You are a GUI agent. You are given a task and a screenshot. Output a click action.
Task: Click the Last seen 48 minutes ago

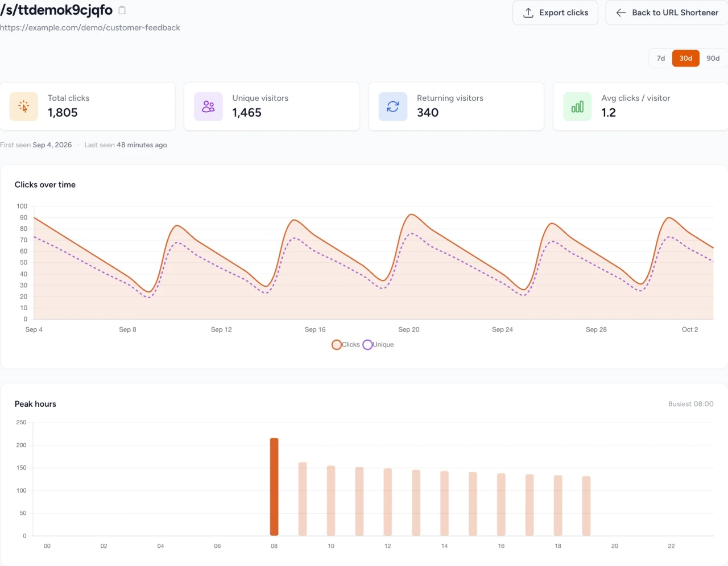pyautogui.click(x=126, y=145)
